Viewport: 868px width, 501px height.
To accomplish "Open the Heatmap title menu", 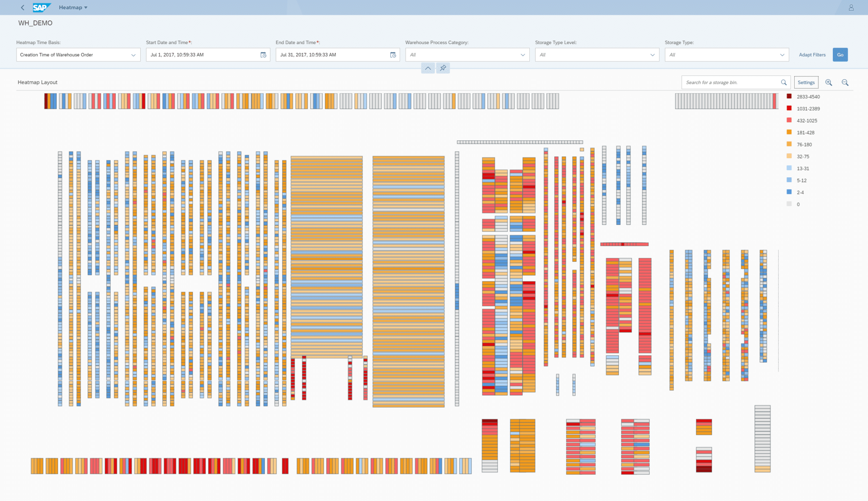I will [73, 8].
